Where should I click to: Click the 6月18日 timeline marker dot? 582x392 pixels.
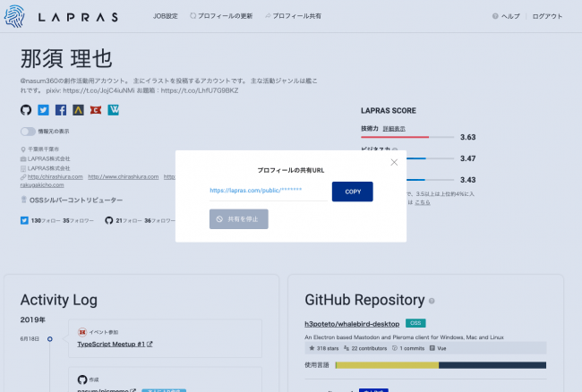tap(50, 338)
